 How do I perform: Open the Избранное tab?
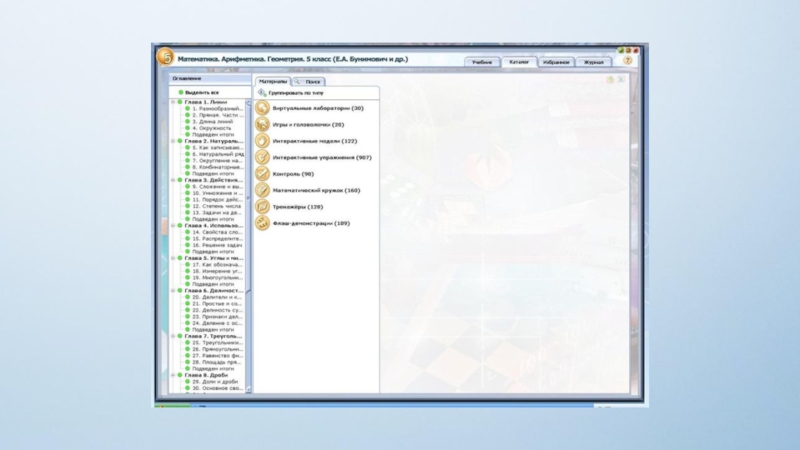(x=556, y=62)
